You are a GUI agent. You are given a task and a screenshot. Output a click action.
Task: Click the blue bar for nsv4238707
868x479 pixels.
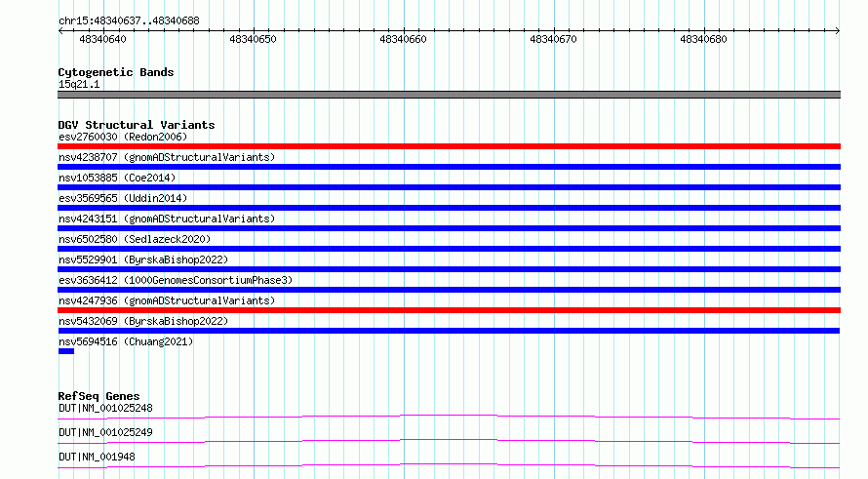click(449, 167)
